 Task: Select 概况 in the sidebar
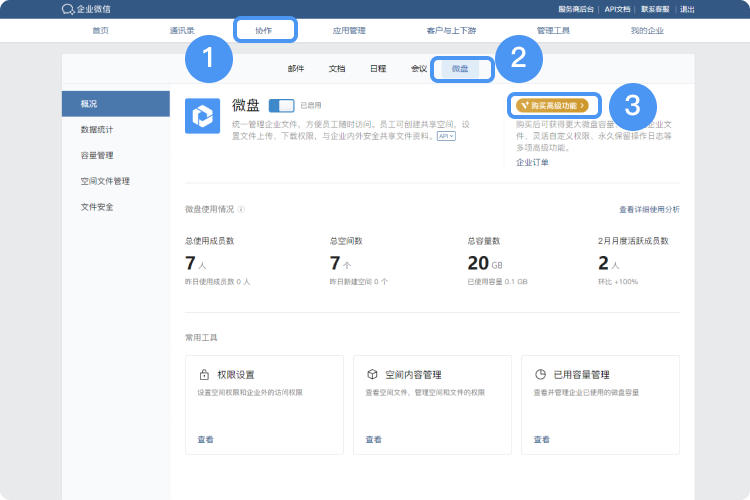click(x=116, y=104)
